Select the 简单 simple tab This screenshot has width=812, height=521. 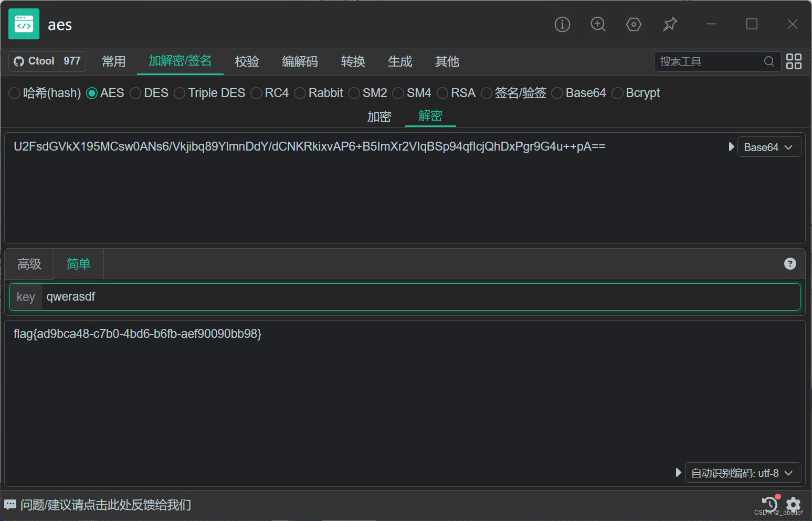pyautogui.click(x=79, y=264)
